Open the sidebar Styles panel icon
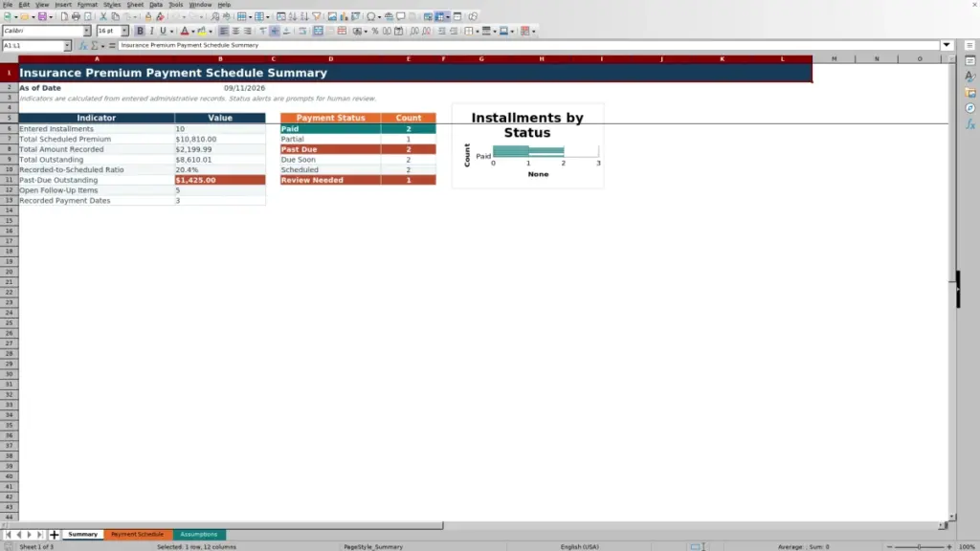980x551 pixels. [970, 77]
